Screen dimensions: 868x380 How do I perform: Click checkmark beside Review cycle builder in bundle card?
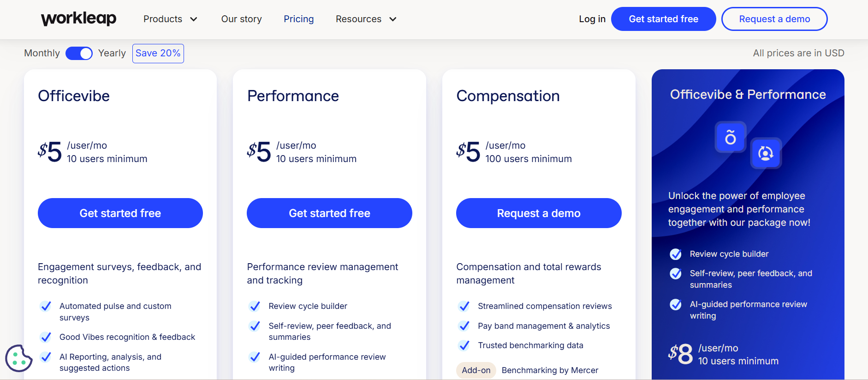(676, 254)
